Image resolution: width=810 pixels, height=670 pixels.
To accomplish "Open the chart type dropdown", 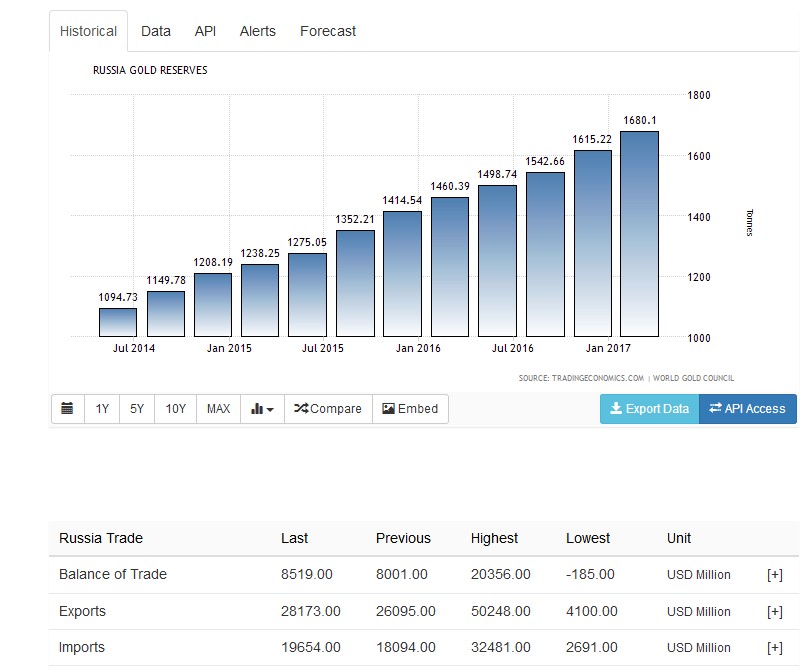I will tap(262, 409).
